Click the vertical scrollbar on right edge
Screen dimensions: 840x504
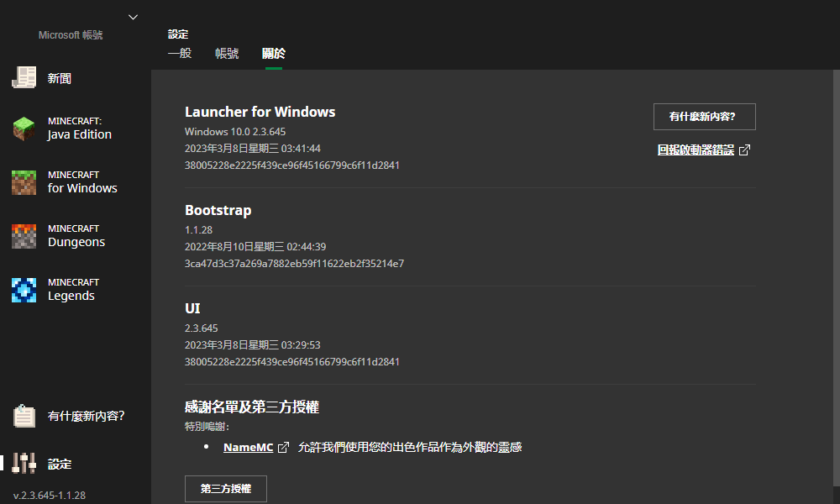[837, 279]
